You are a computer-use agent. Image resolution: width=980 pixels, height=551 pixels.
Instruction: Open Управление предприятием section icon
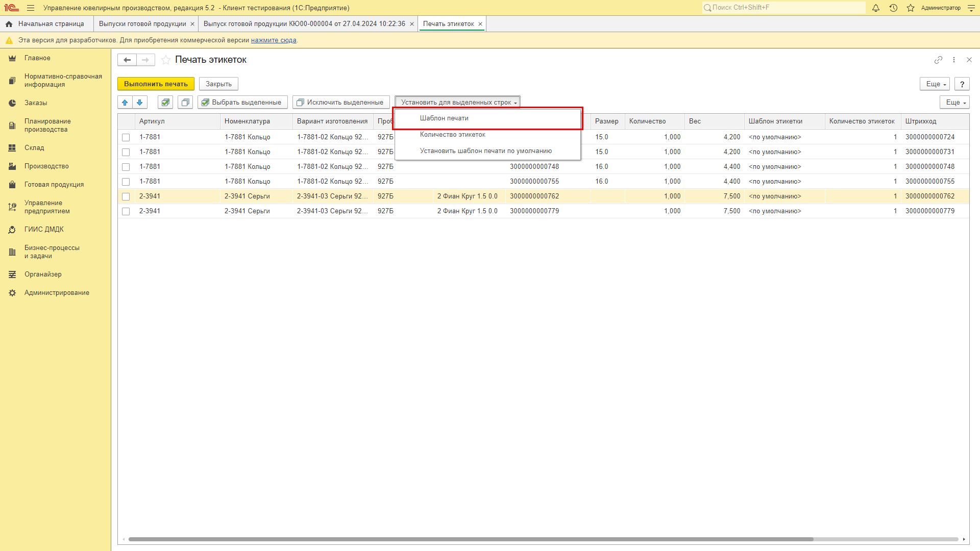tap(12, 207)
